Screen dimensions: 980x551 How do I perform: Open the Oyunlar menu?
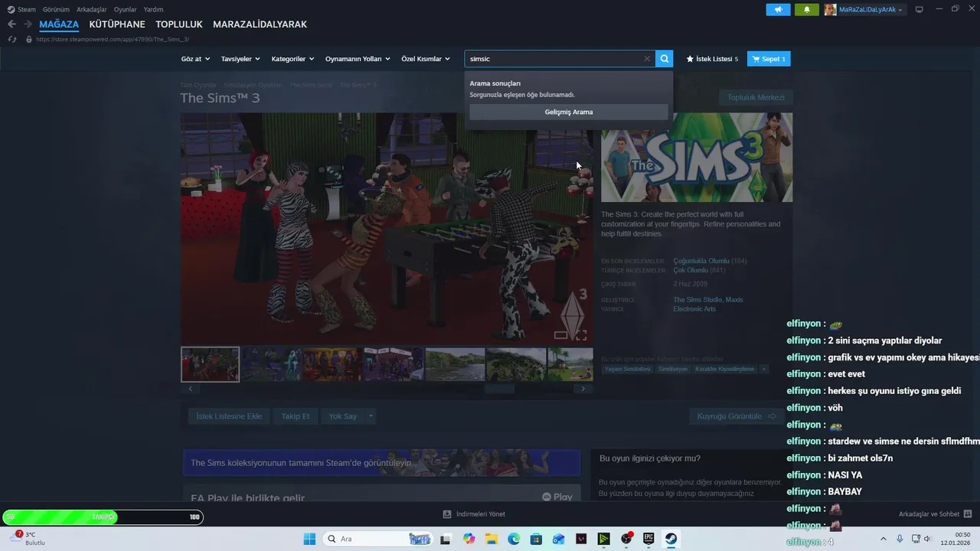pyautogui.click(x=126, y=10)
